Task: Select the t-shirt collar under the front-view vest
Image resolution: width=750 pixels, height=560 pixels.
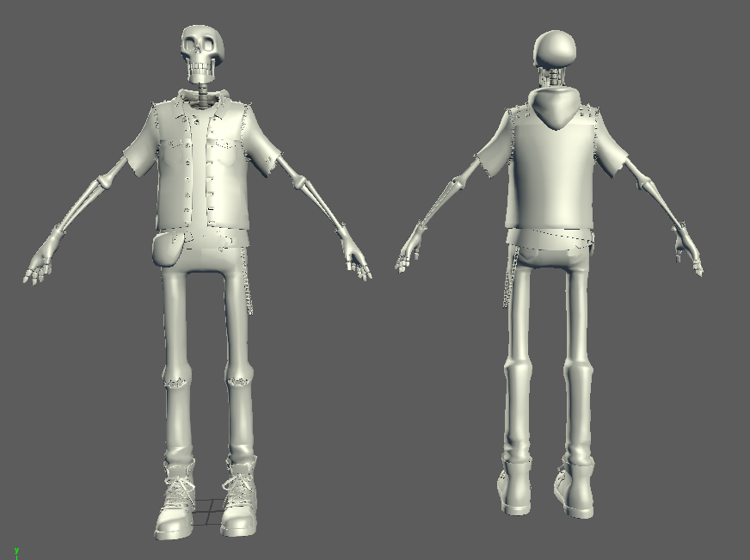Action: (x=203, y=109)
